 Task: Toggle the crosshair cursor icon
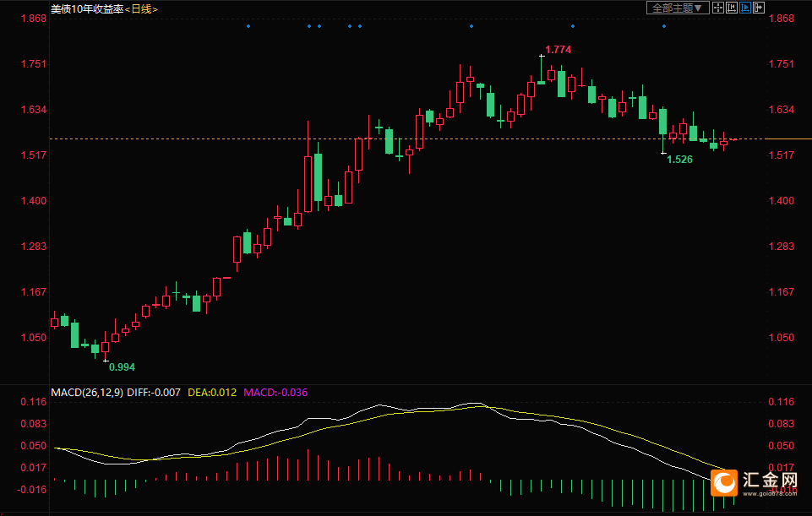(x=718, y=8)
